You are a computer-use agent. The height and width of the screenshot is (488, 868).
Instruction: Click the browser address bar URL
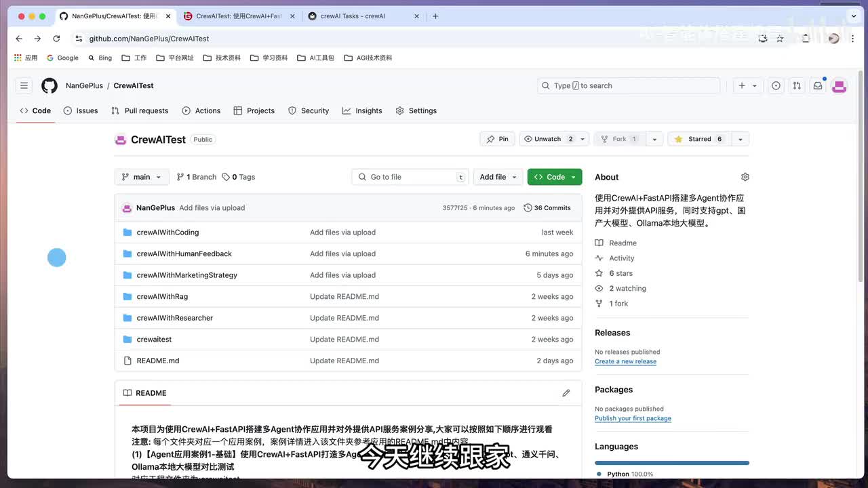[x=149, y=39]
